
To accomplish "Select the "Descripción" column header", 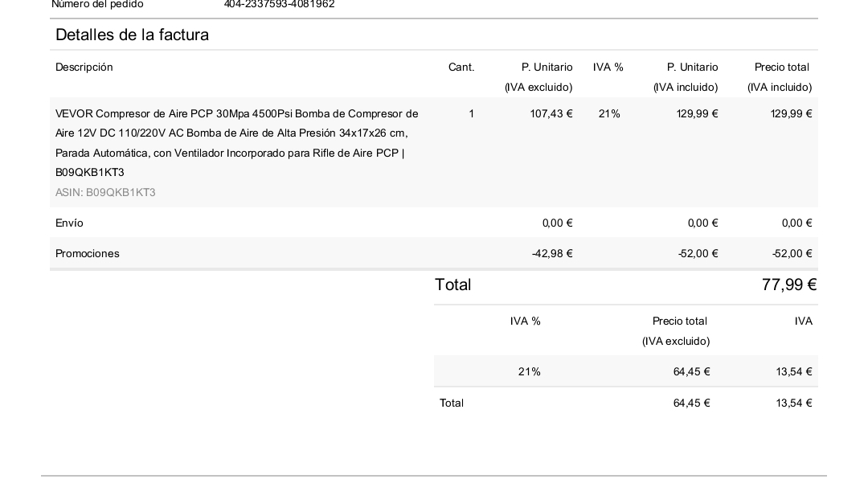I will point(84,68).
